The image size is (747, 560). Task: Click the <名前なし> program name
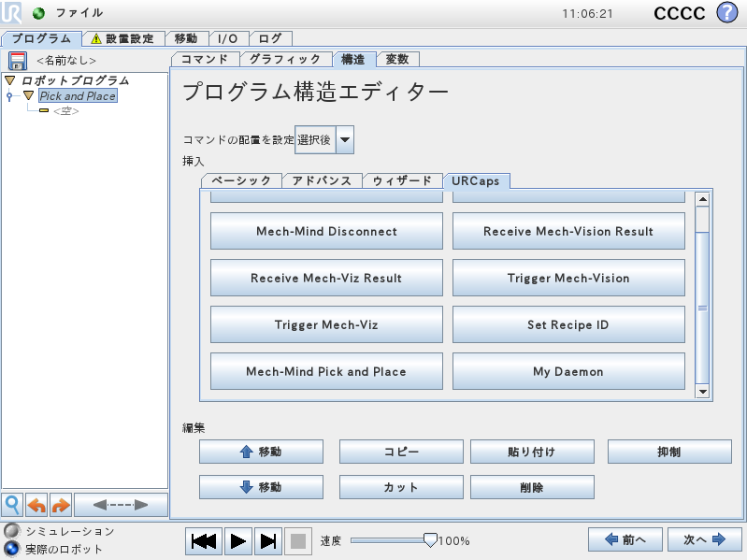click(x=66, y=61)
